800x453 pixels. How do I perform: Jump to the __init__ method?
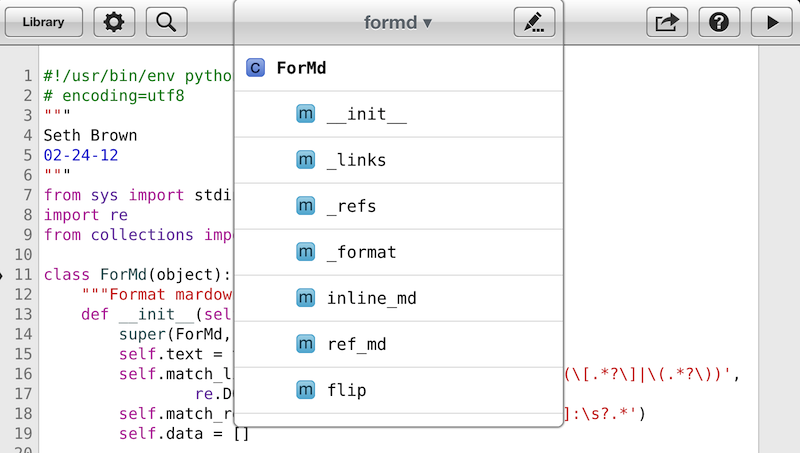[x=398, y=114]
